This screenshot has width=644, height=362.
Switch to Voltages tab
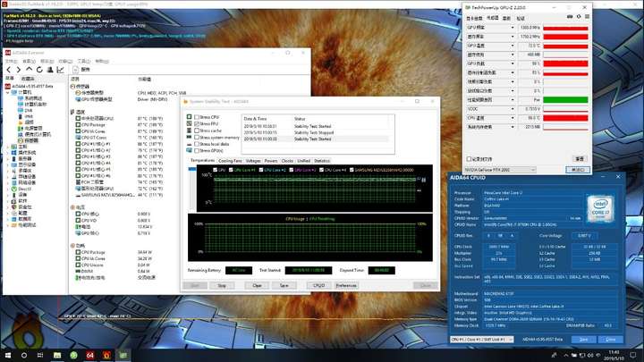tap(253, 161)
